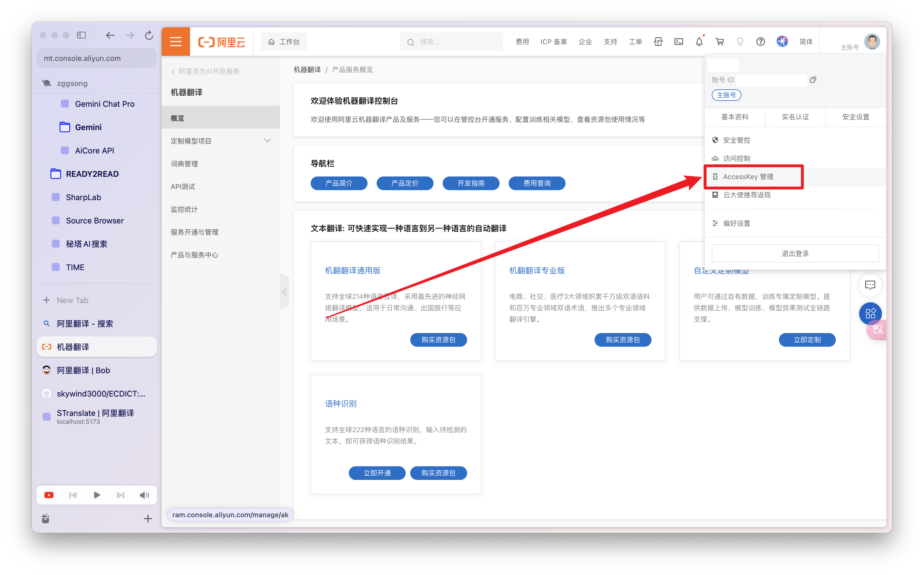This screenshot has width=924, height=575.
Task: Open ICP 备案 in top navigation
Action: [x=553, y=42]
